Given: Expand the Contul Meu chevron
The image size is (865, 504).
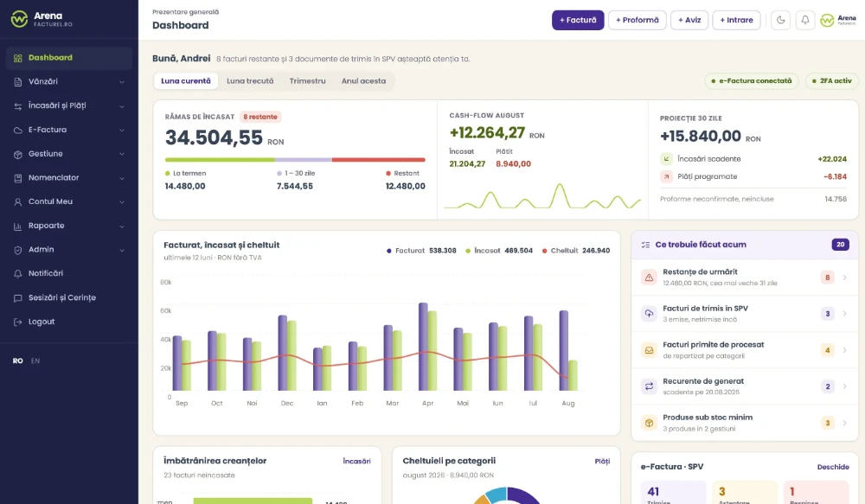Looking at the screenshot, I should point(122,201).
